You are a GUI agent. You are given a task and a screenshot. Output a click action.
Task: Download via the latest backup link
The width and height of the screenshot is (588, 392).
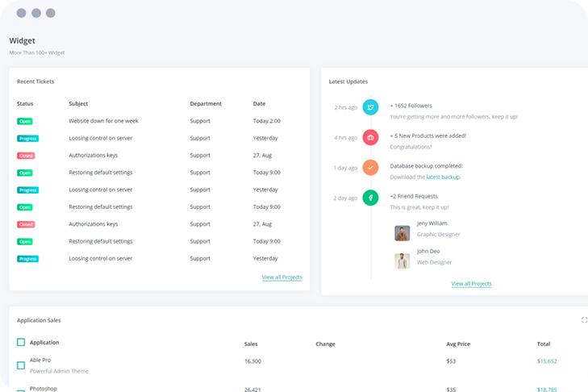pyautogui.click(x=443, y=177)
